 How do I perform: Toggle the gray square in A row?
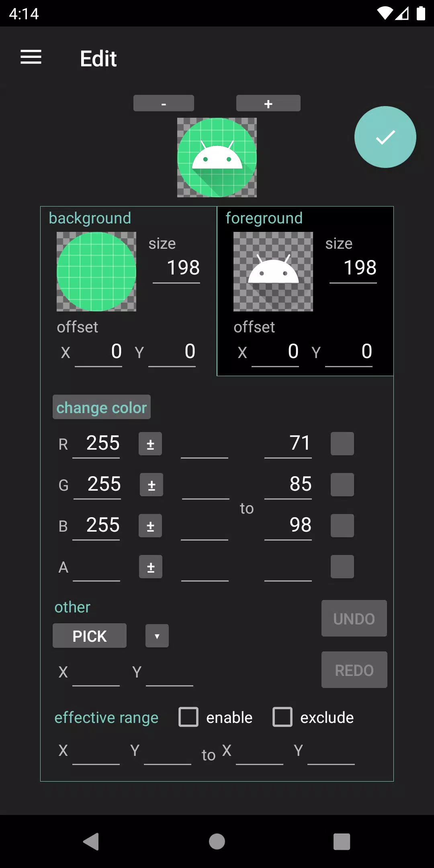(342, 567)
